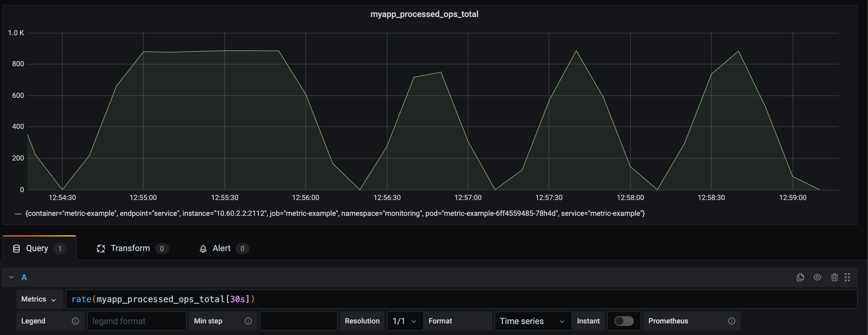Click the green legend series color line

click(x=18, y=213)
